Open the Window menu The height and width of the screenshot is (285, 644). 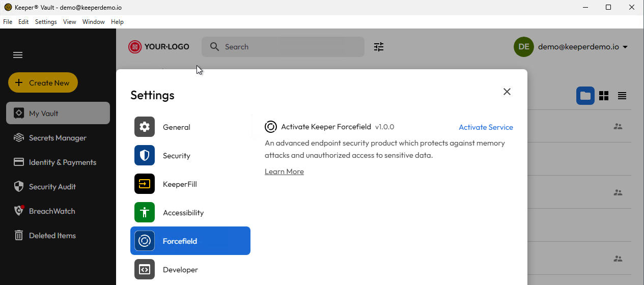[93, 22]
